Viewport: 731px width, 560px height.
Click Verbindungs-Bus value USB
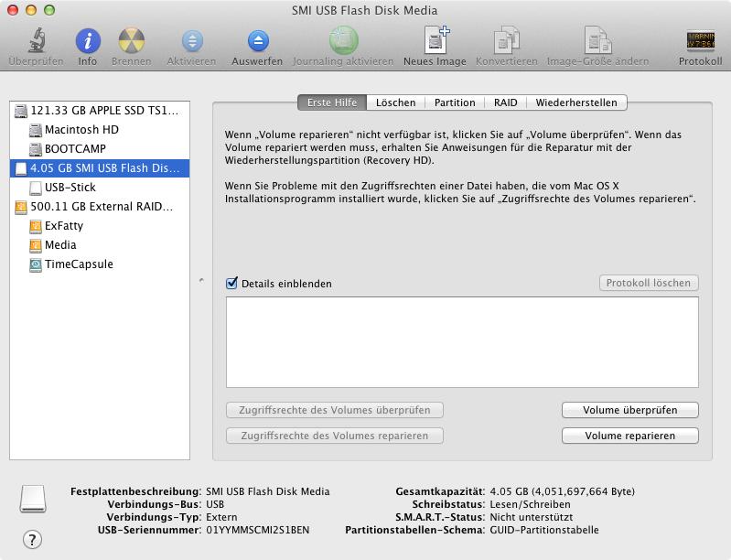(215, 504)
